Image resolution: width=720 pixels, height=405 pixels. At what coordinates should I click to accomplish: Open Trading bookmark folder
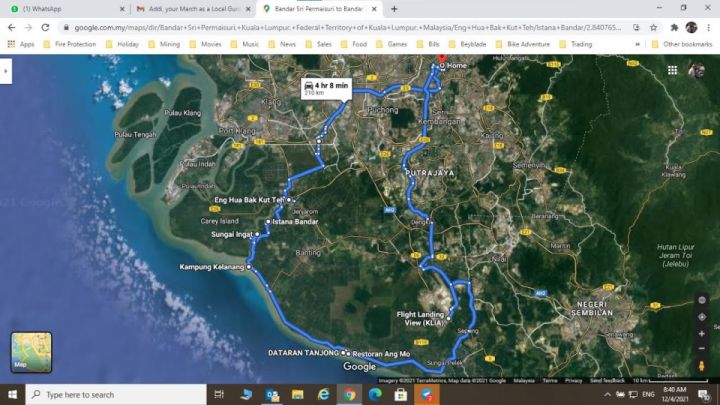(576, 44)
